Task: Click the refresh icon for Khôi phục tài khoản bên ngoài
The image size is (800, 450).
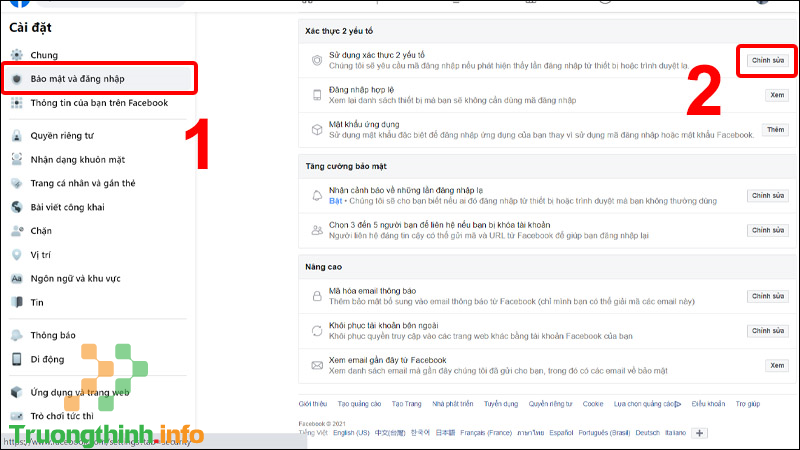Action: (317, 331)
